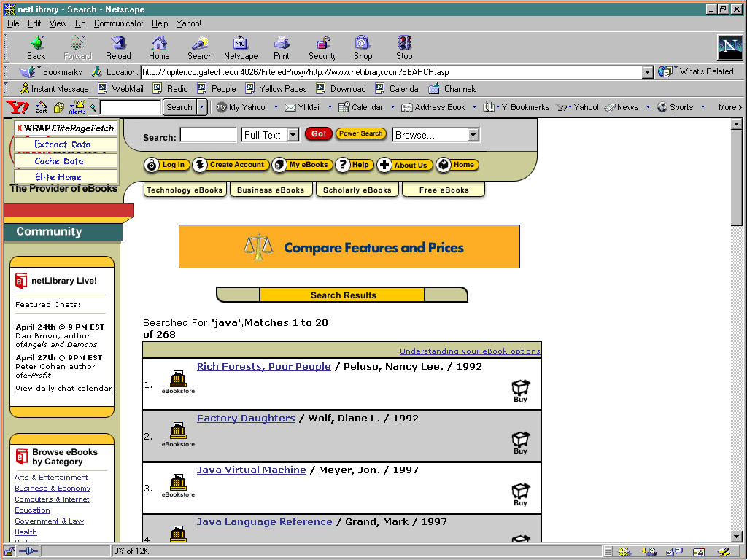Select the Technology eBooks tab
Screen dimensions: 747x560
click(185, 190)
